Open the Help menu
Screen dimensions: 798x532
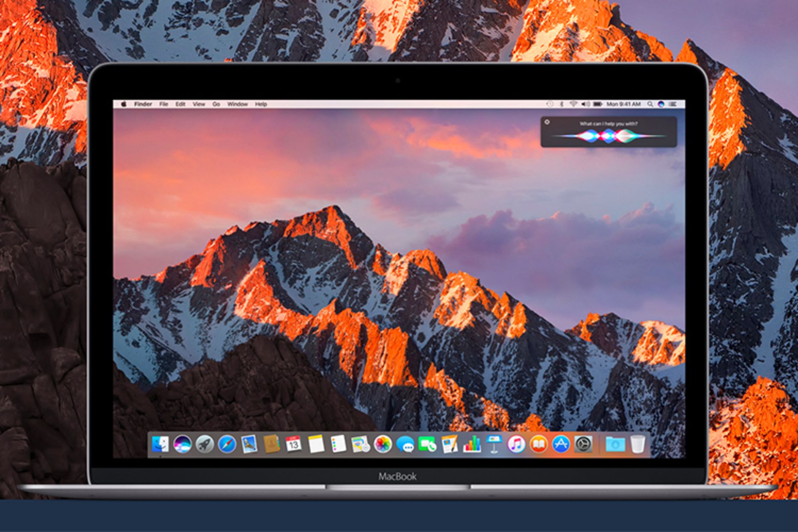click(261, 104)
